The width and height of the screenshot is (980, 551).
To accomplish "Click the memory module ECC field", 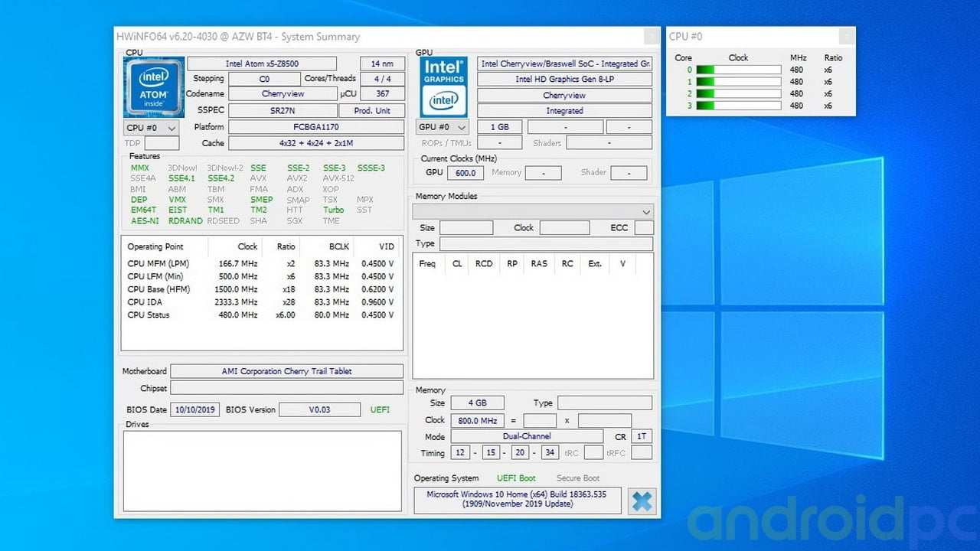I will [644, 228].
